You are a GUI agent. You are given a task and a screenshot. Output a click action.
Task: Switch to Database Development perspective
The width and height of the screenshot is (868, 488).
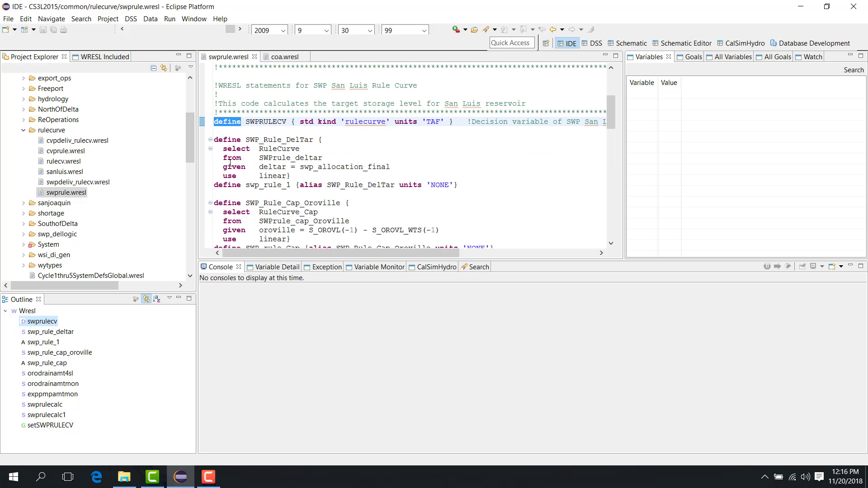pyautogui.click(x=810, y=43)
